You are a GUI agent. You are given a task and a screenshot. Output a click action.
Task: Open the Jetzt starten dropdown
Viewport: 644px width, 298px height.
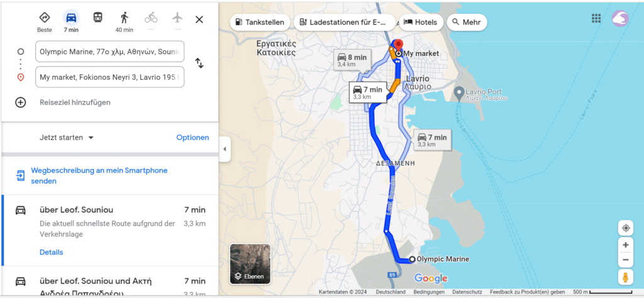67,138
